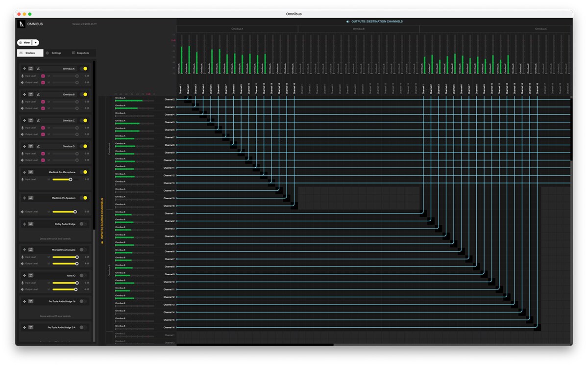
Task: Click the pink lock icon on Omnibus A Input Level
Action: [43, 76]
